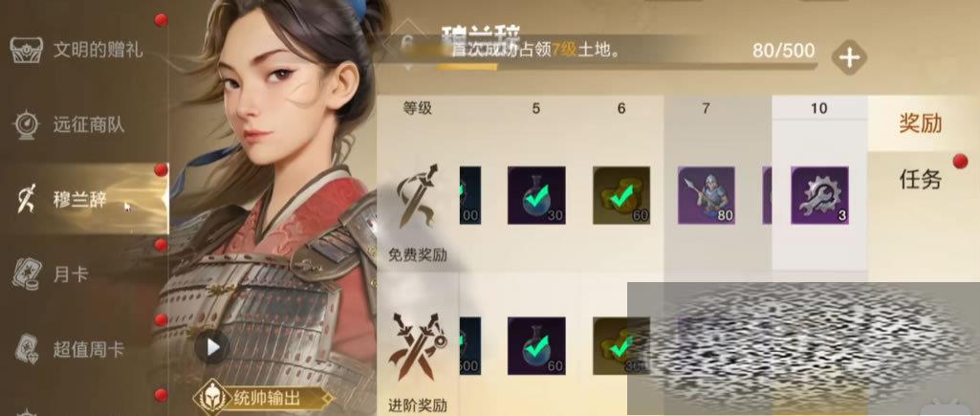Select the level 7 soldier reward icon
This screenshot has width=980, height=416.
707,195
